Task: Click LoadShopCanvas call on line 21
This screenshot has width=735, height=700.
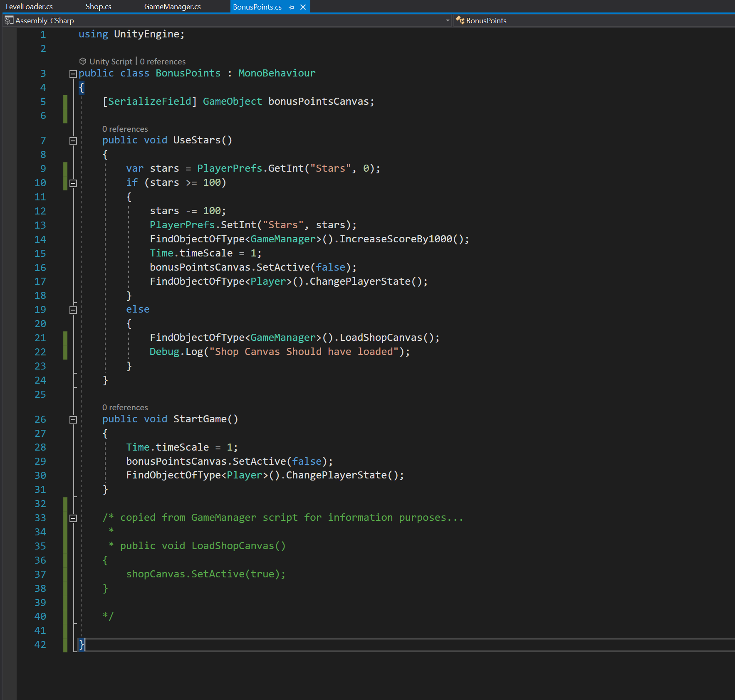Action: (x=381, y=338)
